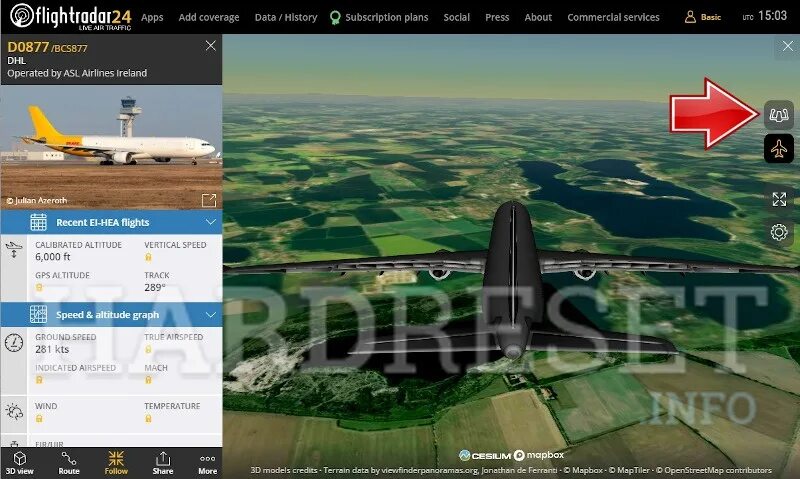The image size is (800, 479).
Task: Open the Social menu
Action: pyautogui.click(x=456, y=17)
